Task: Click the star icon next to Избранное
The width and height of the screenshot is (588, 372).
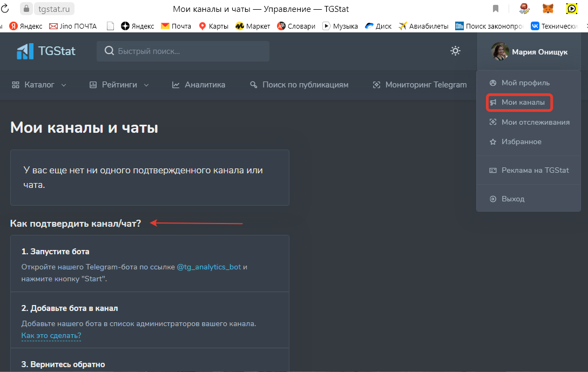Action: [x=492, y=141]
